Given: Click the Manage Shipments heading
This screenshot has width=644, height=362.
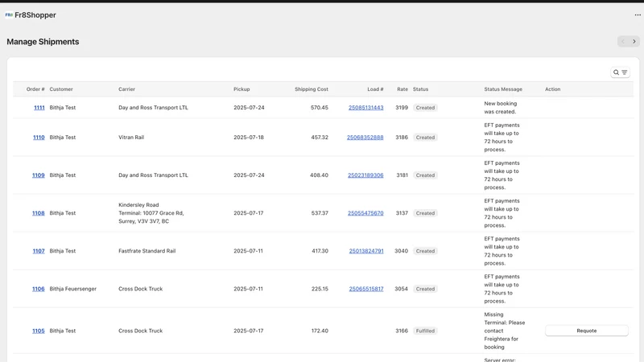Looking at the screenshot, I should coord(43,42).
